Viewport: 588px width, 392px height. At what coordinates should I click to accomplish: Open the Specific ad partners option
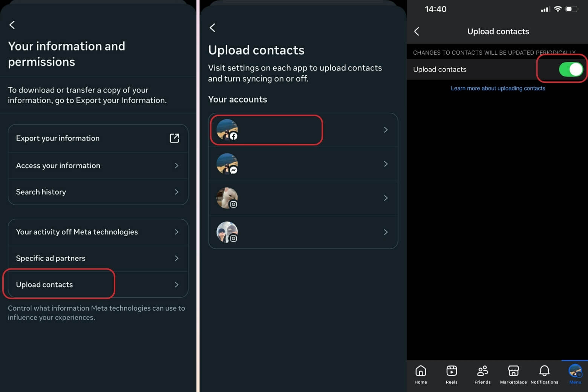click(51, 258)
